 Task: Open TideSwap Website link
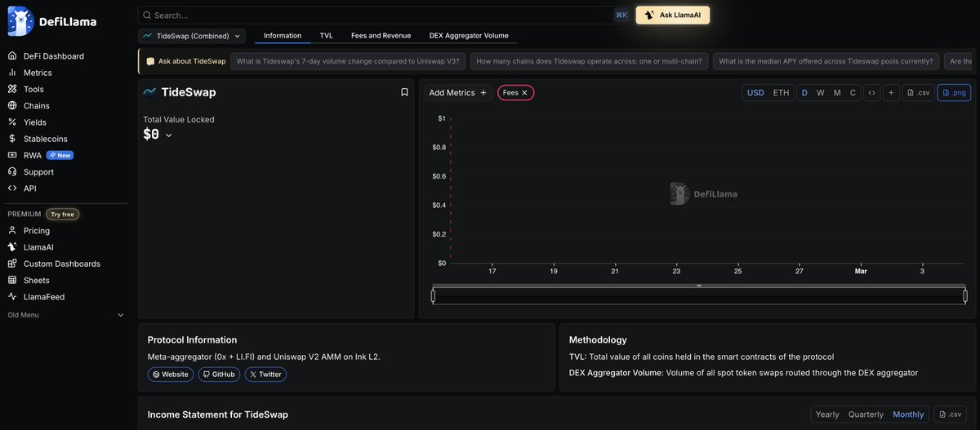(x=171, y=375)
